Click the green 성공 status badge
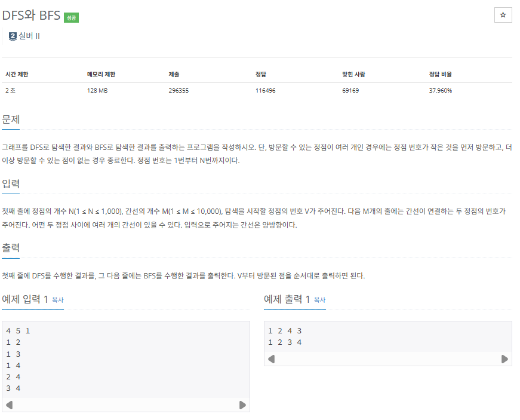The height and width of the screenshot is (420, 520). pyautogui.click(x=71, y=17)
